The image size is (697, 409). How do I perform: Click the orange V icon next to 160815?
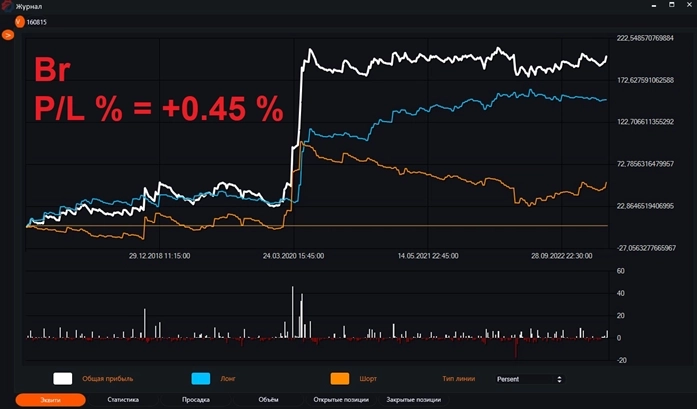[x=19, y=21]
